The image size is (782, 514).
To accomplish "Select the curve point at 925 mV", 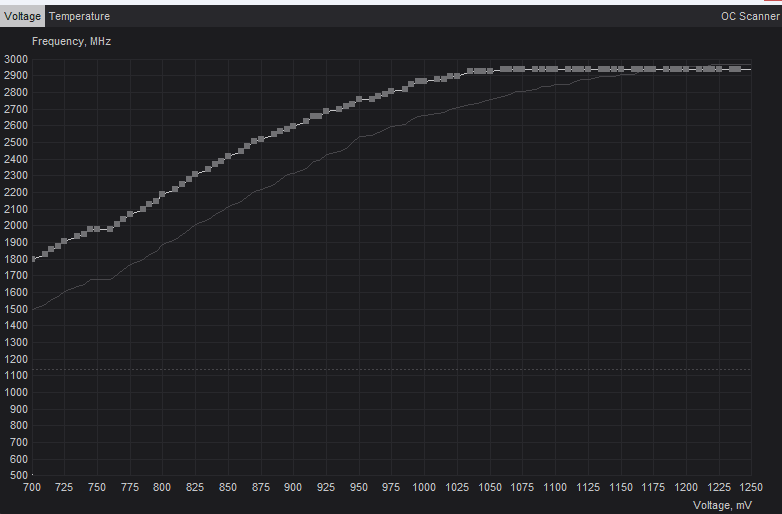I will click(x=326, y=112).
